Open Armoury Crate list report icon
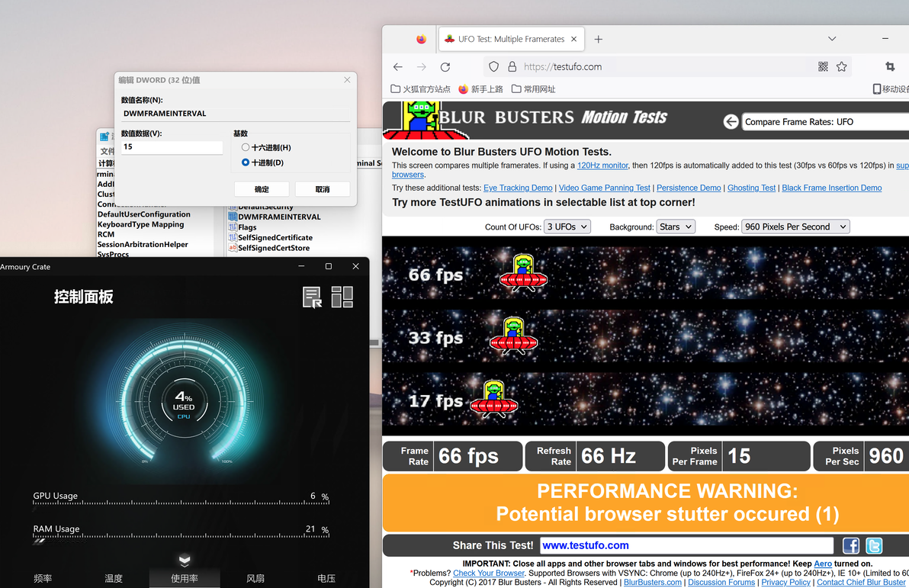909x588 pixels. (313, 297)
